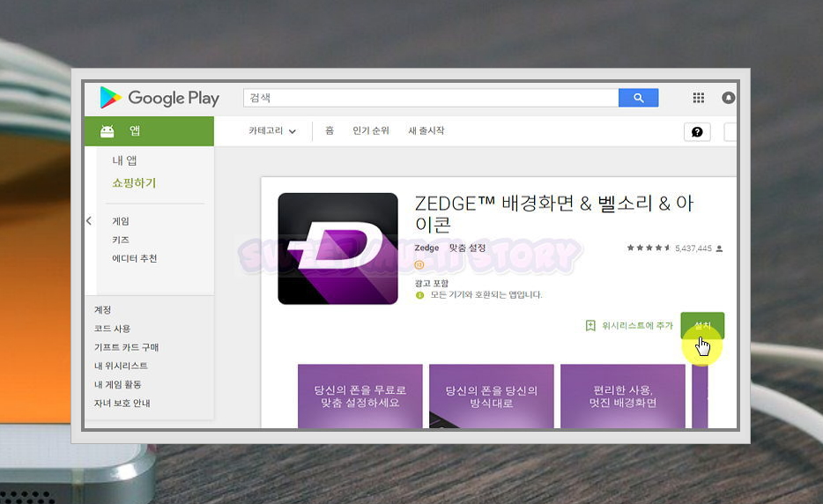This screenshot has width=823, height=504.
Task: Collapse sidebar with left chevron arrow
Action: coord(89,221)
